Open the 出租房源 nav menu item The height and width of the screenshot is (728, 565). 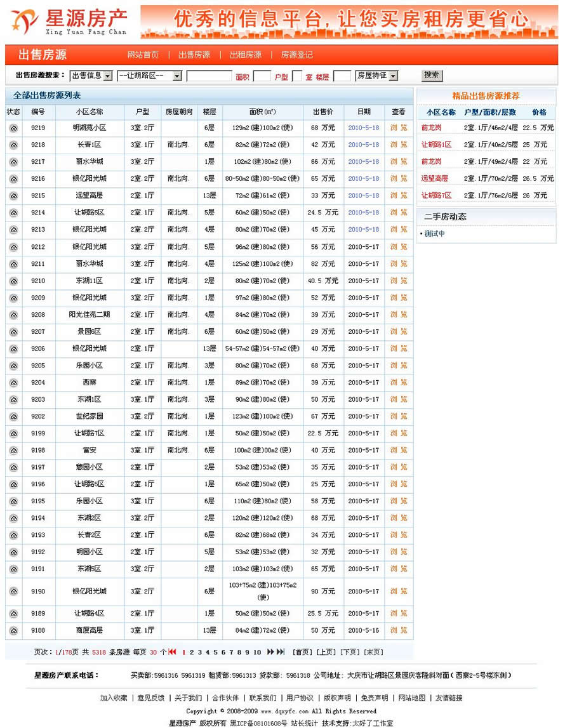point(245,55)
